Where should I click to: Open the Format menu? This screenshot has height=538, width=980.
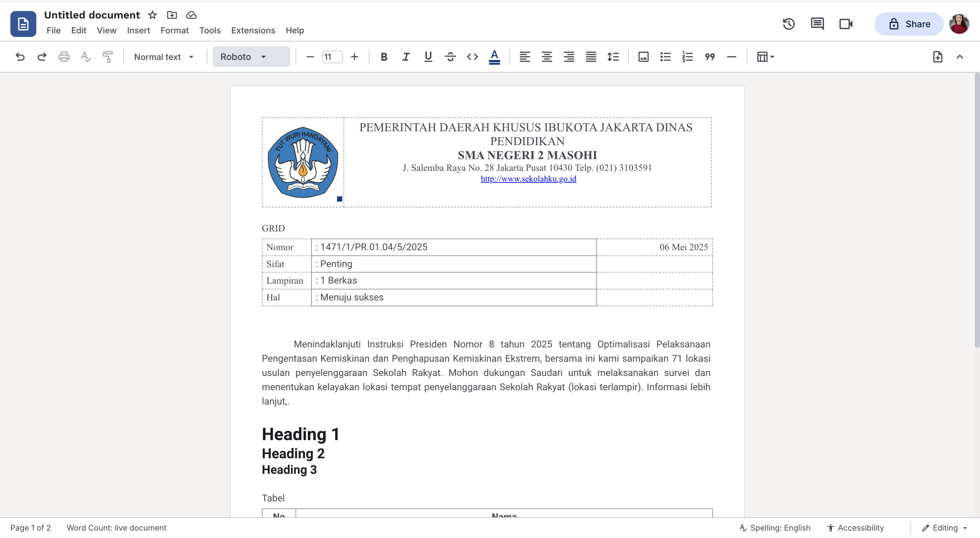[175, 30]
